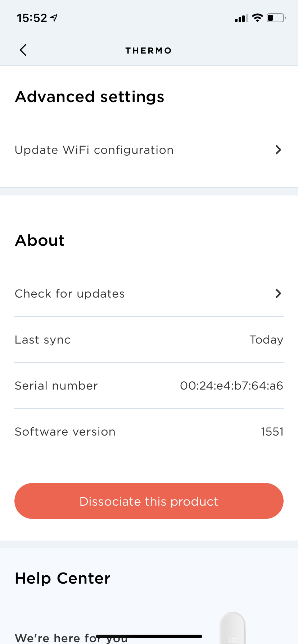Tap the thermometer image in Help Center
This screenshot has width=298, height=644.
pyautogui.click(x=232, y=628)
